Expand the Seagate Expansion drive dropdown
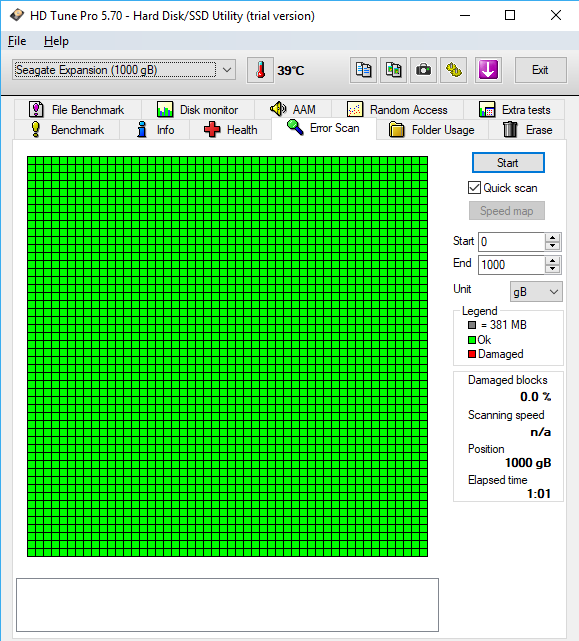The height and width of the screenshot is (641, 579). tap(227, 70)
